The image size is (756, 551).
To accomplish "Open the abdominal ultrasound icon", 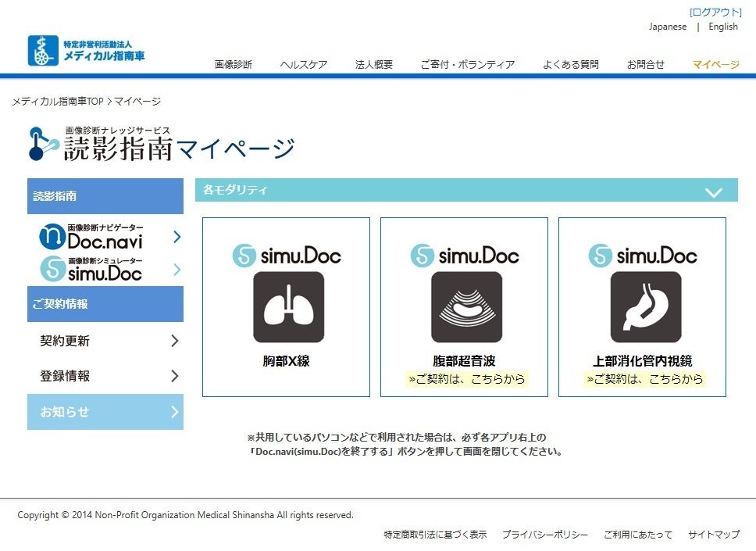I will tap(466, 307).
